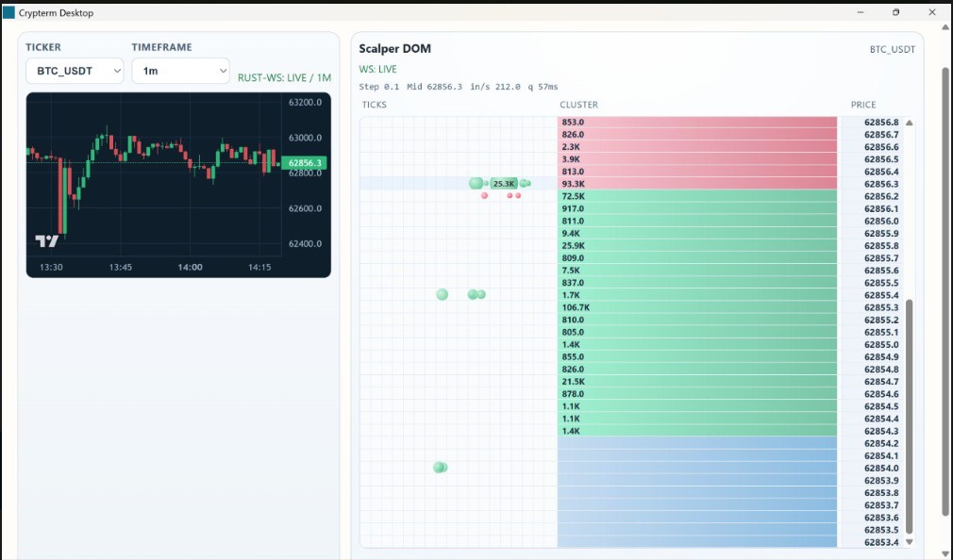Select the PRICE column header
Image resolution: width=953 pixels, height=560 pixels.
(x=862, y=105)
